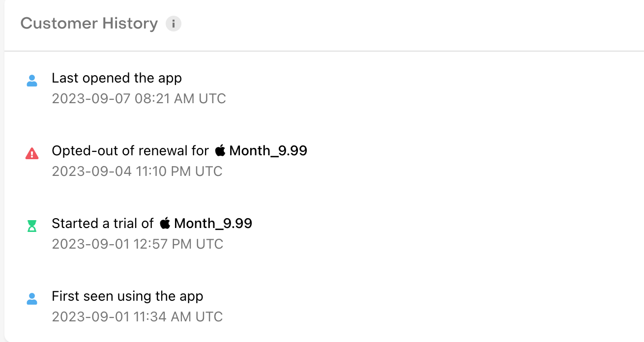The width and height of the screenshot is (644, 342).
Task: Click the "Last opened the app" event title
Action: click(x=117, y=78)
